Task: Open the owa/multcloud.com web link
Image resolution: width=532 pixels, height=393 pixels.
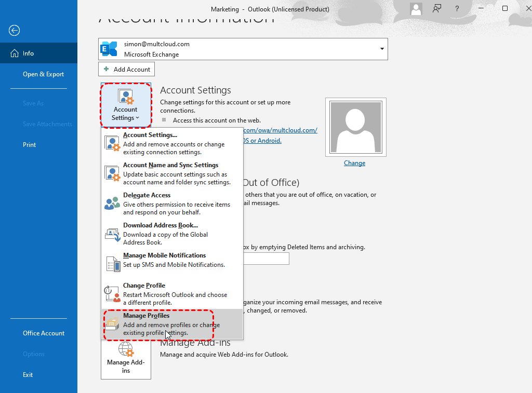Action: [x=281, y=130]
